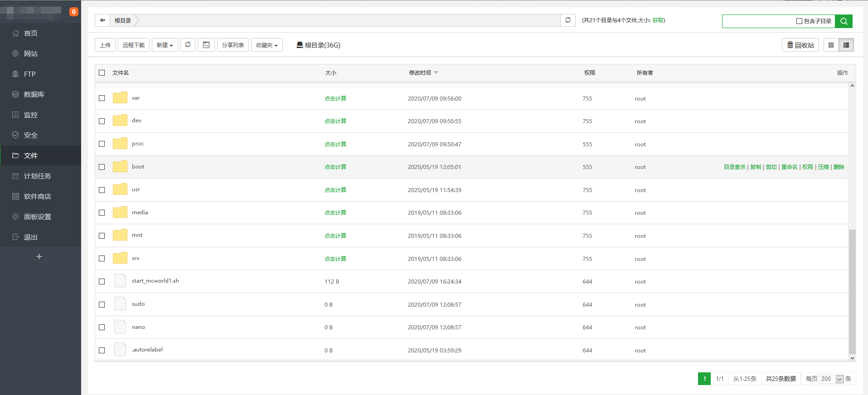Check the nano file checkbox

102,327
